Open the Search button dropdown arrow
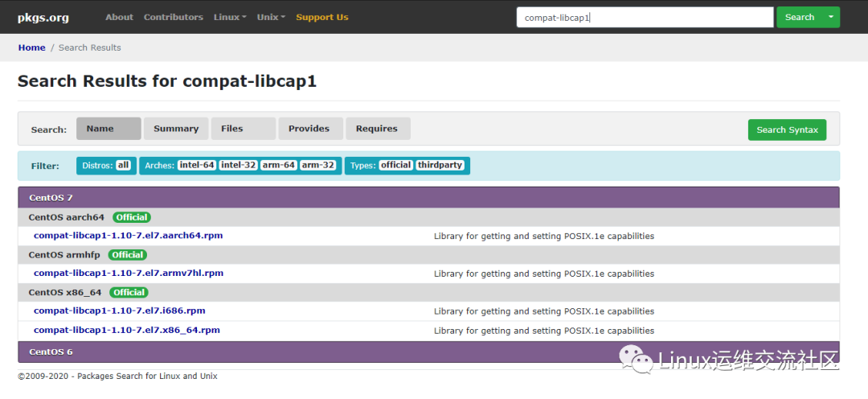The image size is (868, 399). point(831,17)
